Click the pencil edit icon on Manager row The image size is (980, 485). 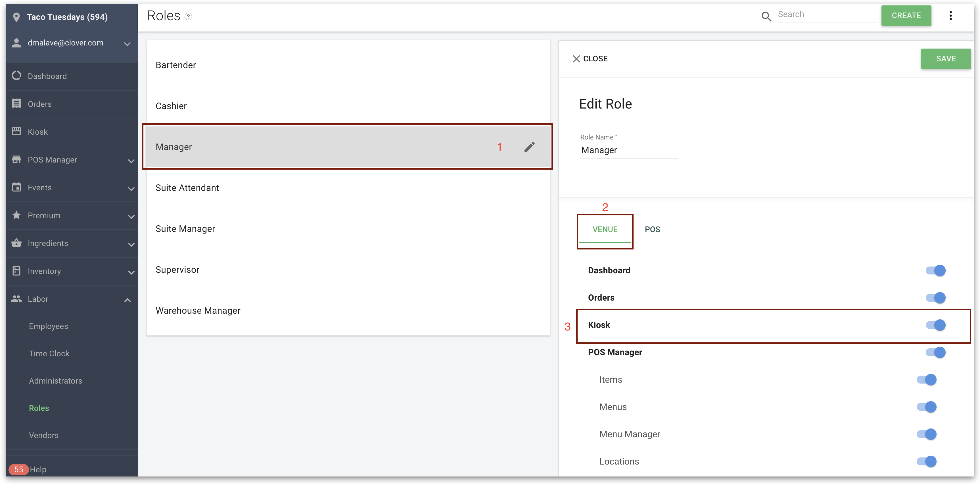(x=529, y=147)
